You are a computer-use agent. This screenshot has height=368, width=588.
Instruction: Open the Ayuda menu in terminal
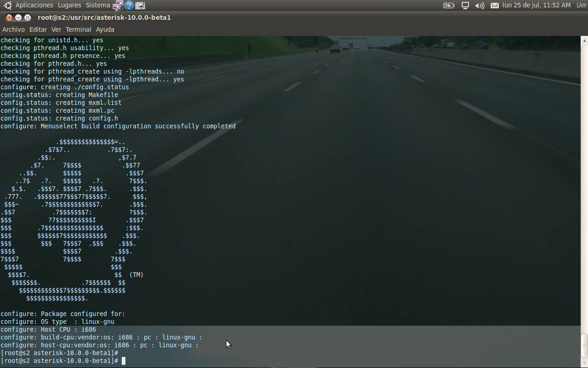click(x=105, y=29)
